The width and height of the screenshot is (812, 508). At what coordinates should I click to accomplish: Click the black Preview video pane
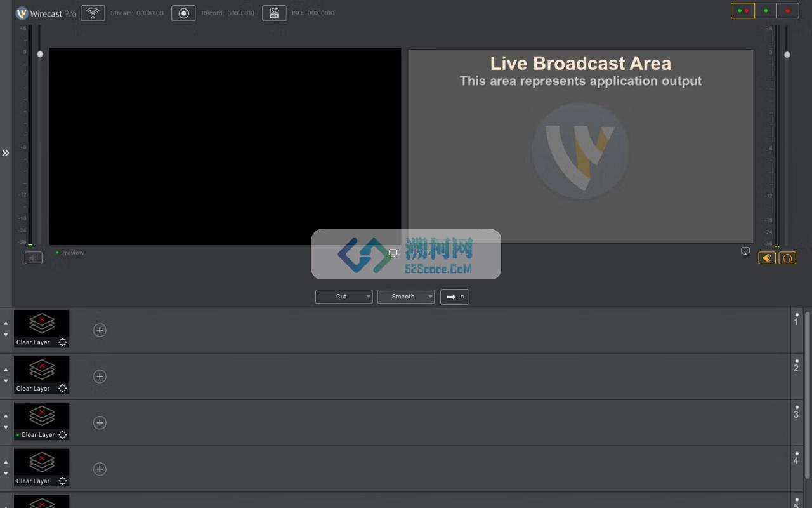pyautogui.click(x=225, y=146)
